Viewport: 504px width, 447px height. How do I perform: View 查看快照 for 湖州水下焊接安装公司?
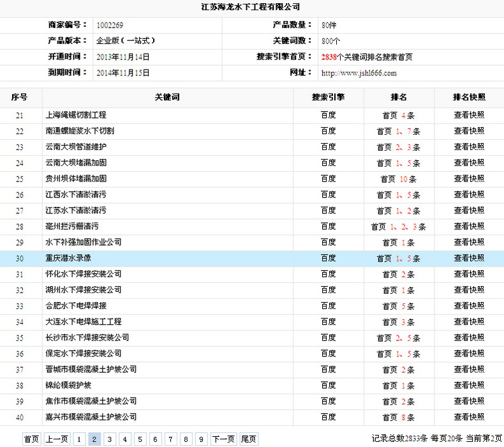(469, 290)
